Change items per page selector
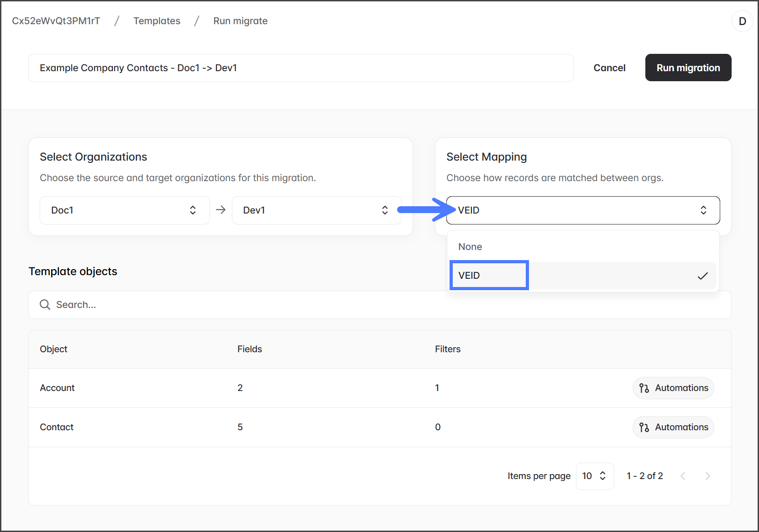This screenshot has height=532, width=759. [x=594, y=476]
